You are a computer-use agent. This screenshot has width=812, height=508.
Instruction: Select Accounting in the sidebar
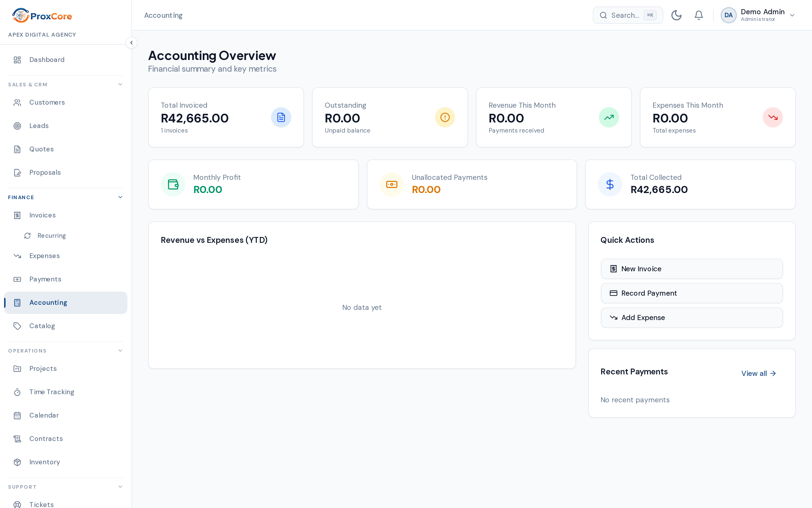[x=66, y=303]
